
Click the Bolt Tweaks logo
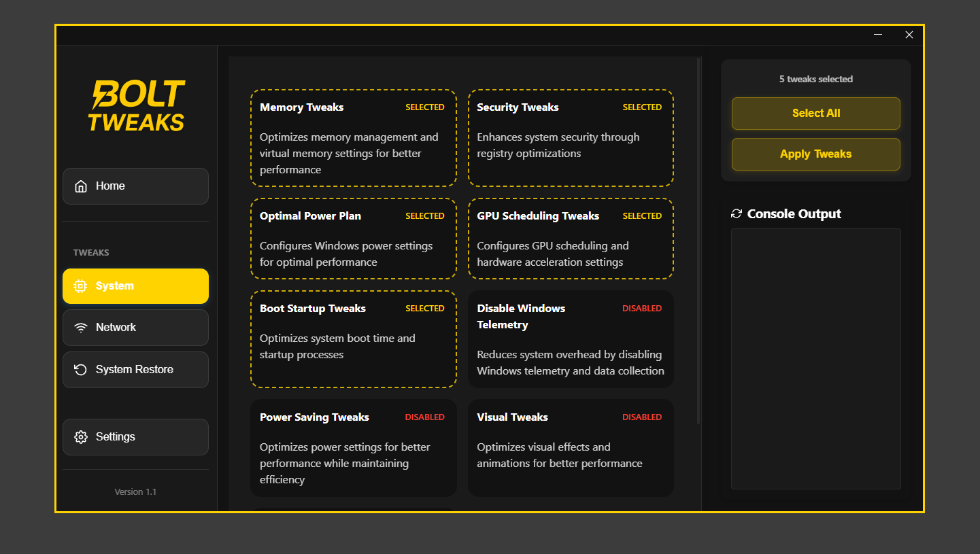coord(136,105)
